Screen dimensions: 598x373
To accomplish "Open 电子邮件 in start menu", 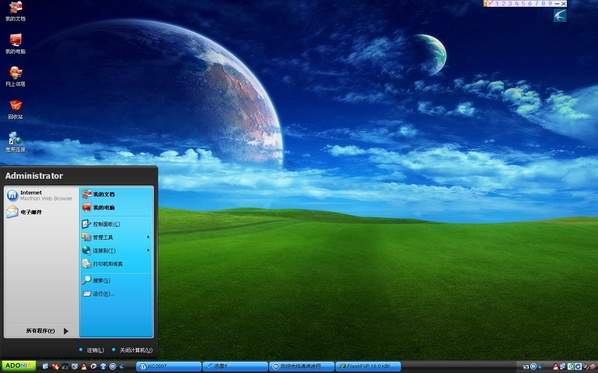I will (24, 212).
